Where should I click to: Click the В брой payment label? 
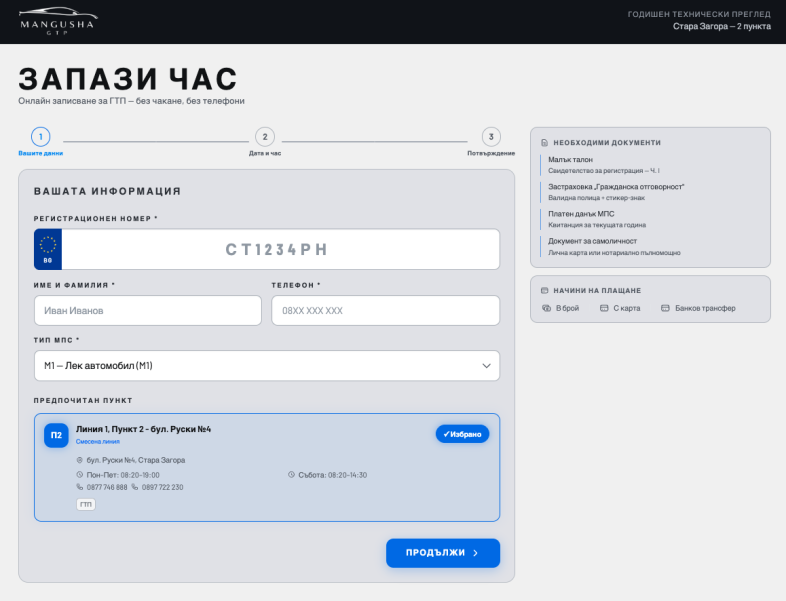pos(567,308)
